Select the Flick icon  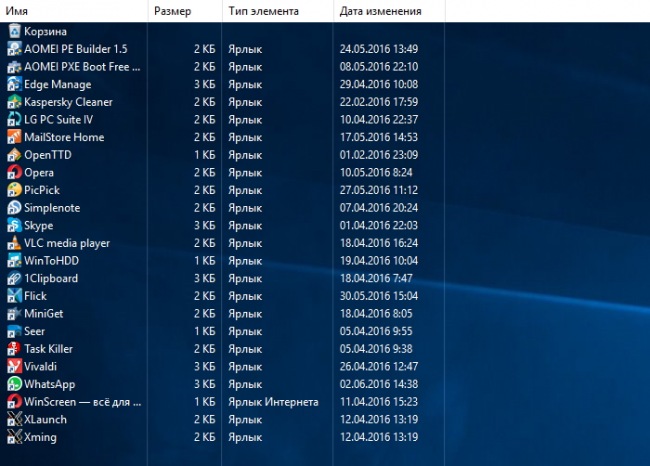click(x=14, y=296)
